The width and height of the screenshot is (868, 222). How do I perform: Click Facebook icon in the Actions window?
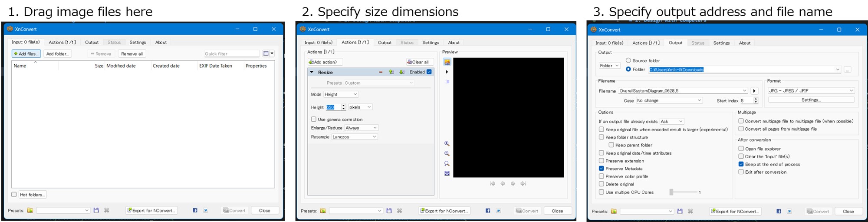coord(488,211)
